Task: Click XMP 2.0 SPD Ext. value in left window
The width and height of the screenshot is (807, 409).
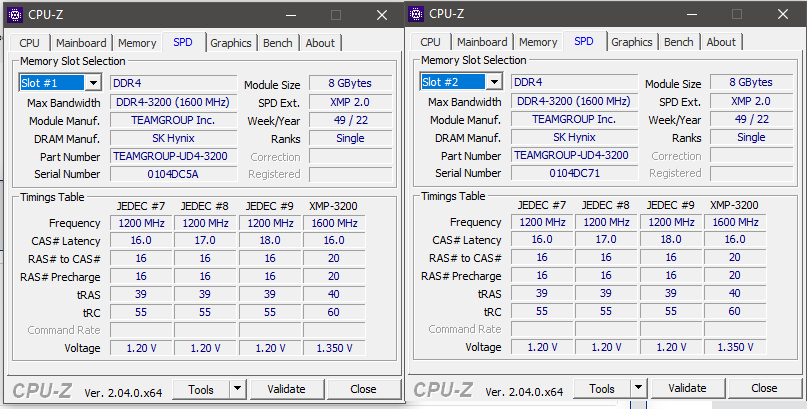Action: click(350, 102)
